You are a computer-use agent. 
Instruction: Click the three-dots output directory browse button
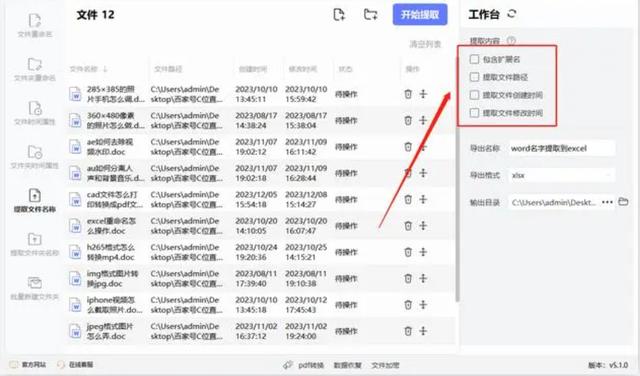pos(607,202)
